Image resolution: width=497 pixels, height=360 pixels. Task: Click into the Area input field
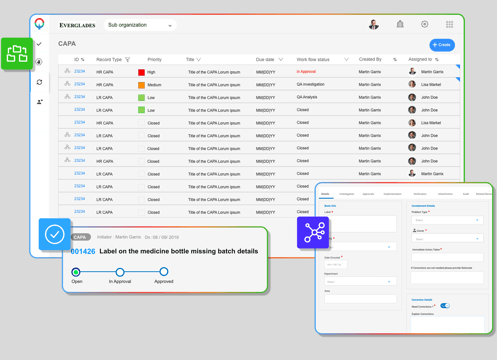point(360,299)
